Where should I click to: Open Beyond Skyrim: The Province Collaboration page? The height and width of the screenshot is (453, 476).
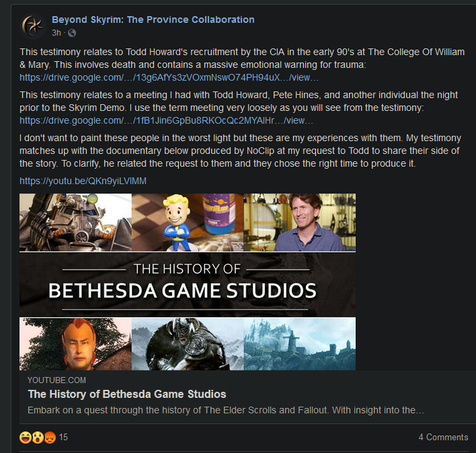point(153,19)
